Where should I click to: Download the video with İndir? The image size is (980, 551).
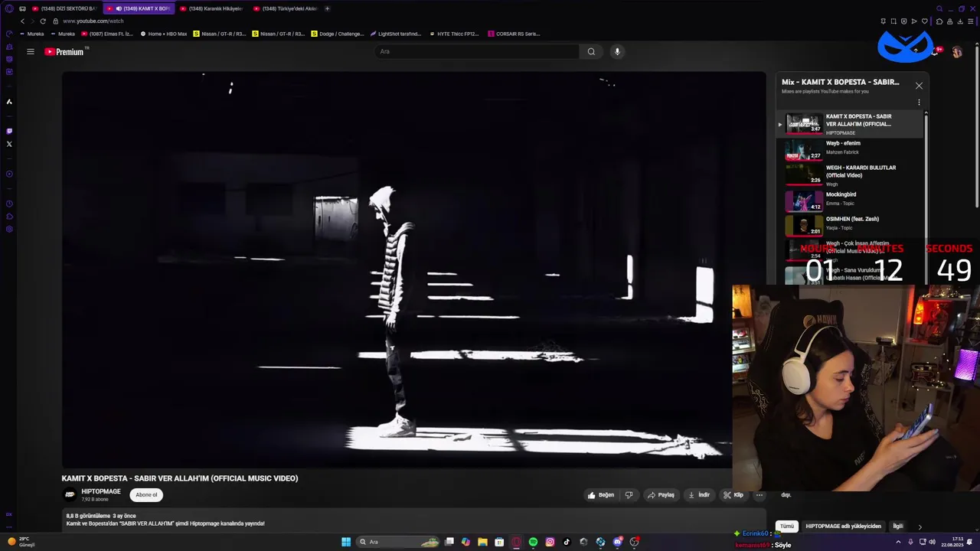click(x=699, y=495)
